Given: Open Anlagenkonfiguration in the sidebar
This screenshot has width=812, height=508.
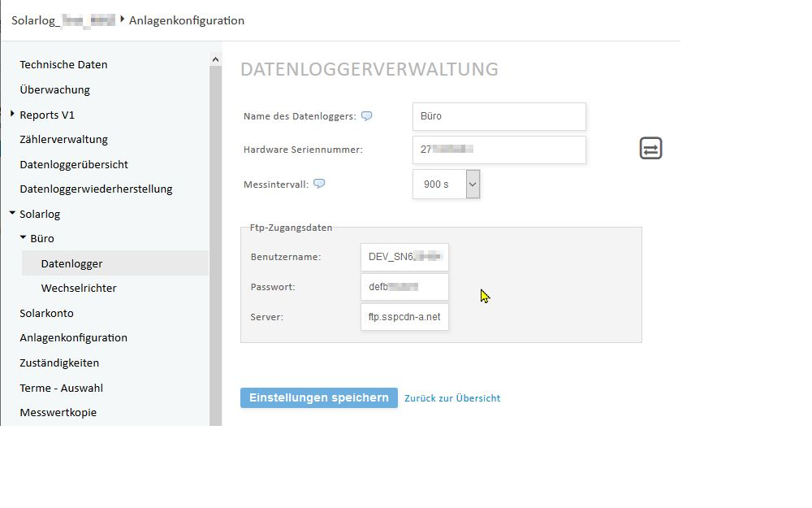Looking at the screenshot, I should pos(74,338).
